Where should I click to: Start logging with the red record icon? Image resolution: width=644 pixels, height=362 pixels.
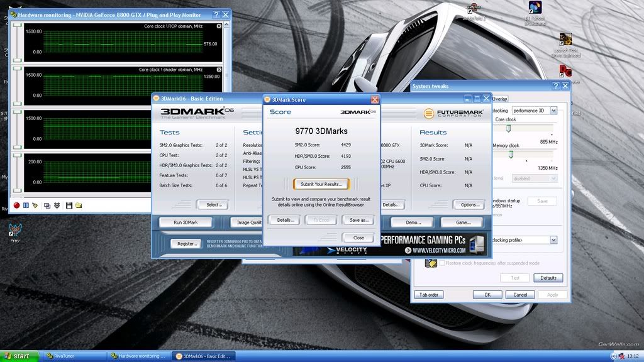tap(16, 206)
